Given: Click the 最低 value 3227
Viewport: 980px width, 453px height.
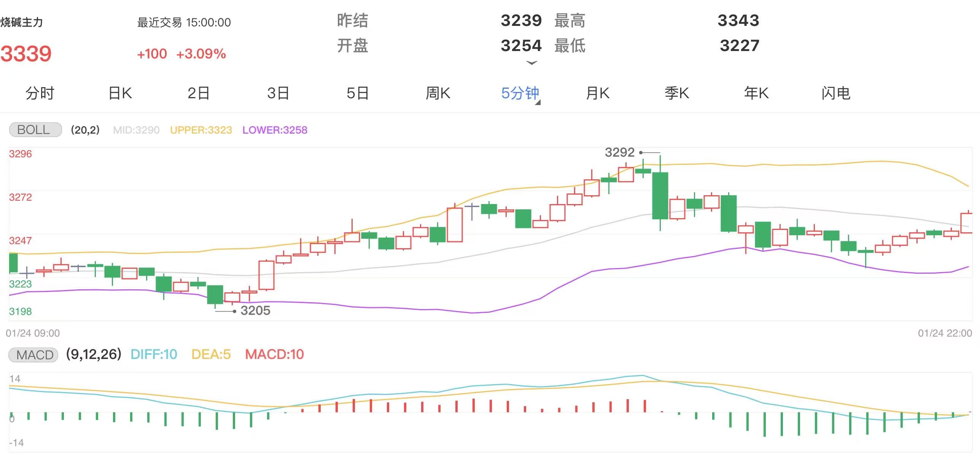Looking at the screenshot, I should (x=740, y=46).
